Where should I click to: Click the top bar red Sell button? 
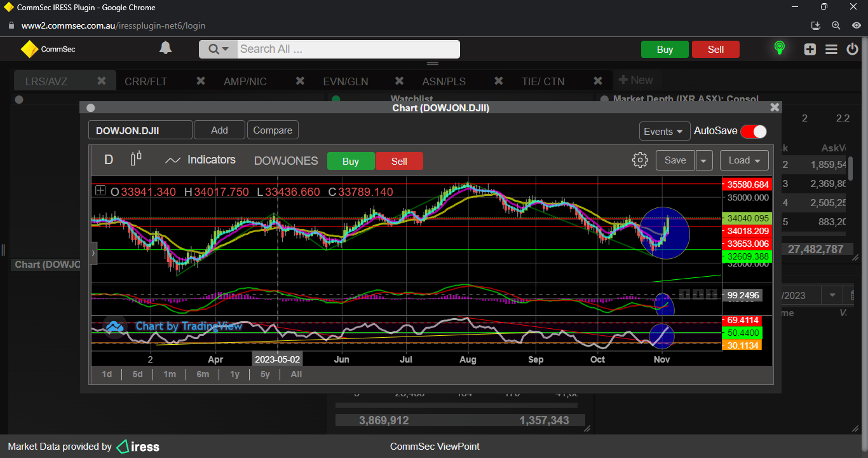pos(715,50)
